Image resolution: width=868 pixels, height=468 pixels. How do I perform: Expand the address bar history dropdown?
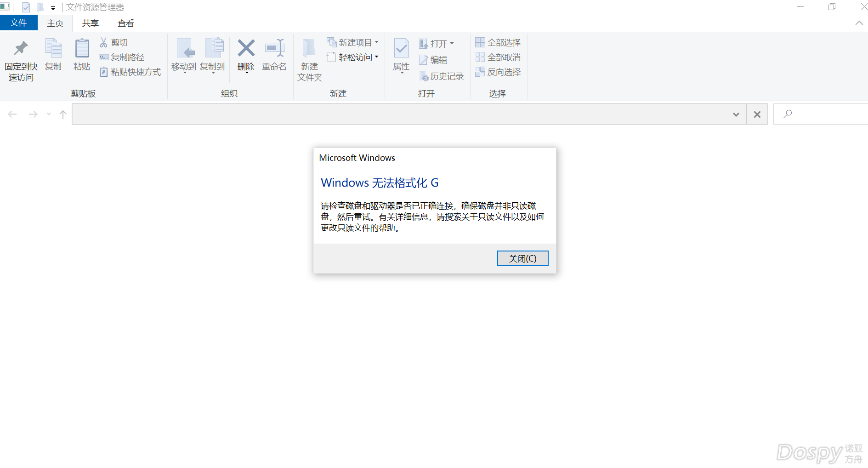[x=736, y=114]
